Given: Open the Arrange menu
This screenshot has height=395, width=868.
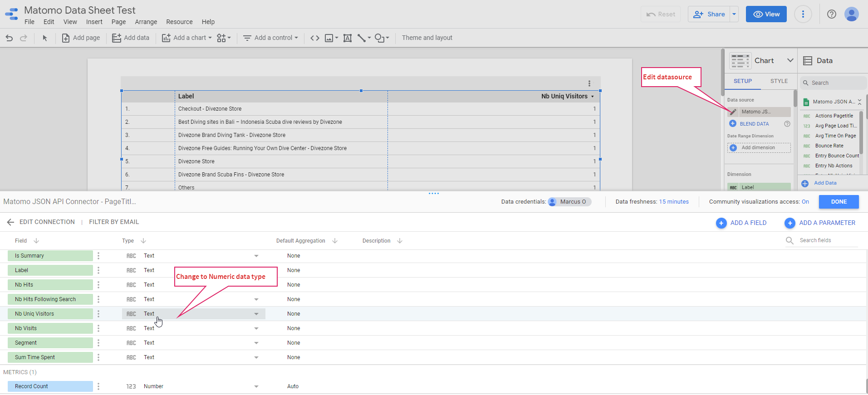Looking at the screenshot, I should pyautogui.click(x=146, y=22).
